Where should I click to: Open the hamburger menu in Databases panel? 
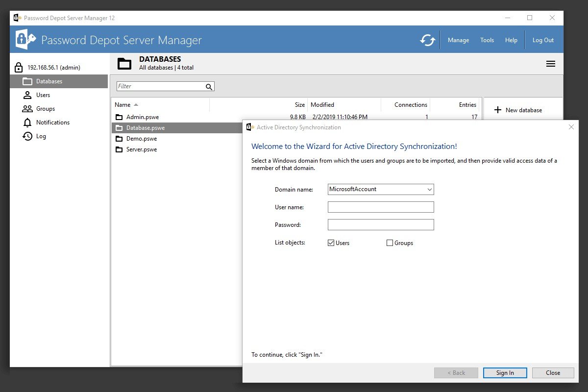pyautogui.click(x=551, y=64)
